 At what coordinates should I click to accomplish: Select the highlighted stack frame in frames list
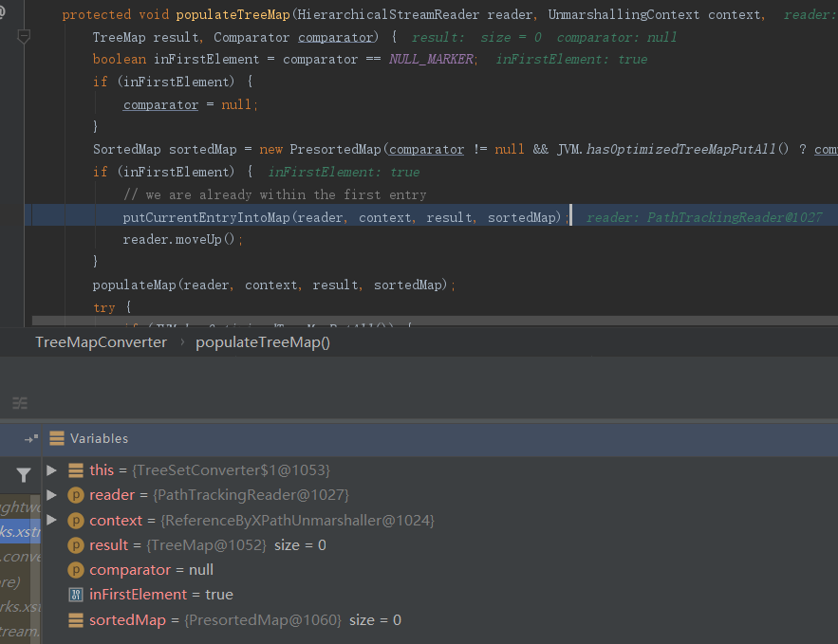(x=21, y=532)
